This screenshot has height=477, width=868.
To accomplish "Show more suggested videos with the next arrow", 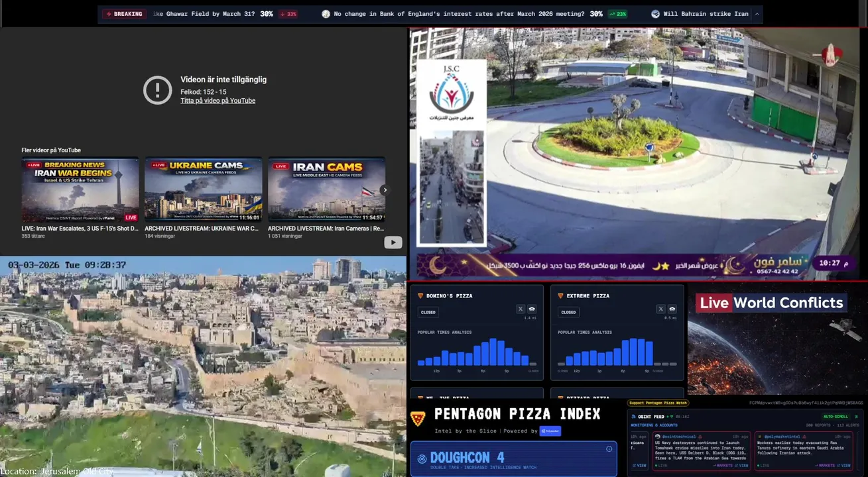I will pos(384,190).
